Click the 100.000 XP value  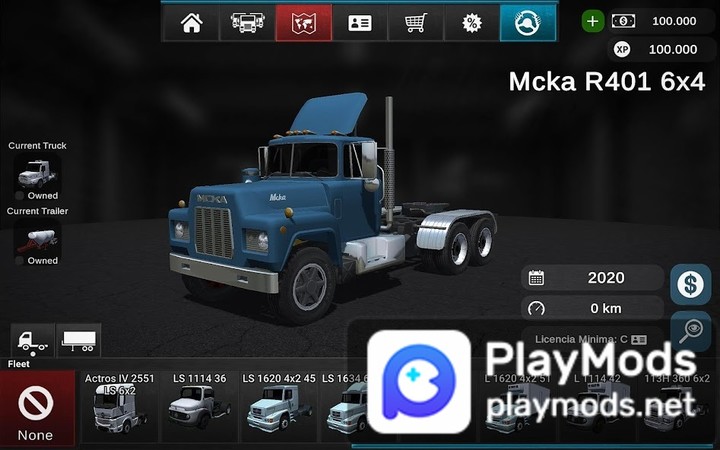[x=673, y=49]
